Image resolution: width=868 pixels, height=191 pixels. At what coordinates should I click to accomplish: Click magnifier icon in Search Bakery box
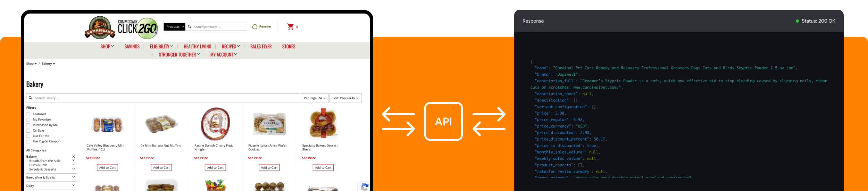tap(31, 98)
